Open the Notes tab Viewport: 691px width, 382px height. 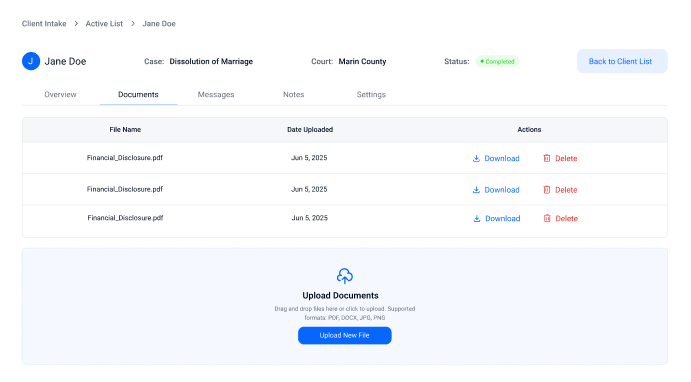tap(293, 94)
